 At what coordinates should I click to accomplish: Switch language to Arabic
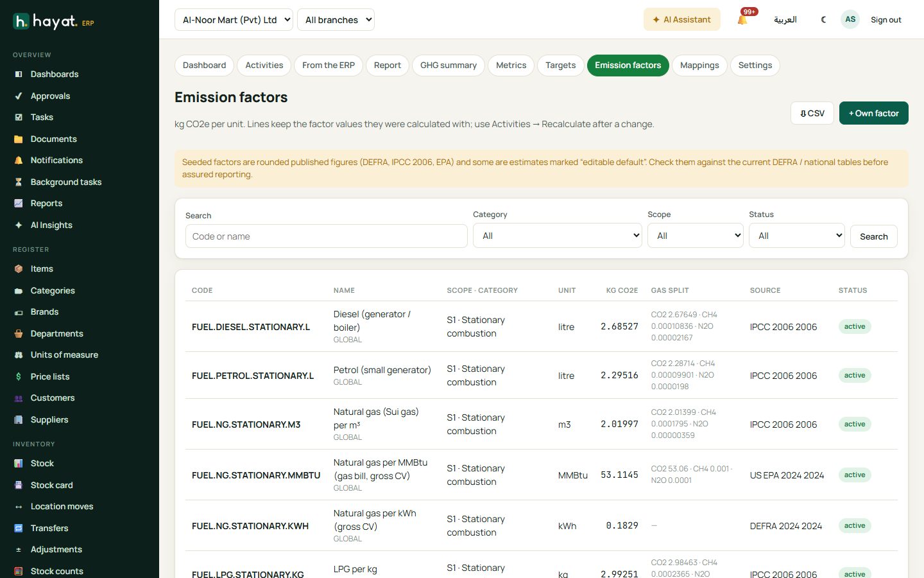click(x=785, y=20)
